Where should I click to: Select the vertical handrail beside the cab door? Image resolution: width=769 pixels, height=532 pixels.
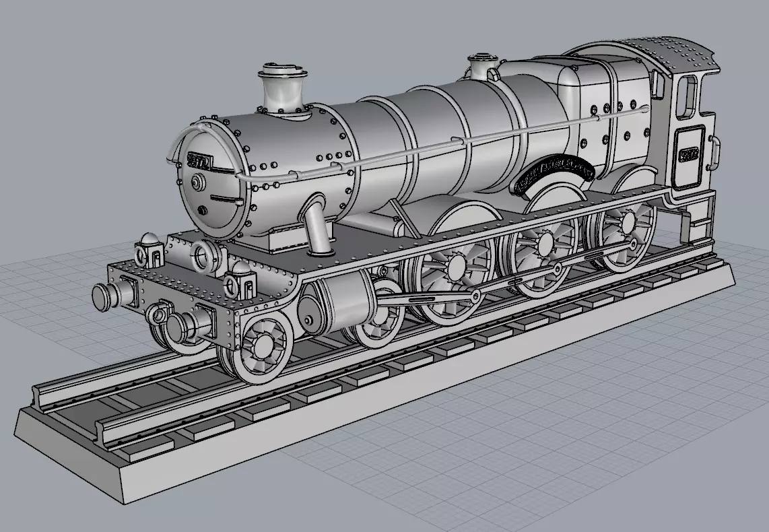point(714,154)
